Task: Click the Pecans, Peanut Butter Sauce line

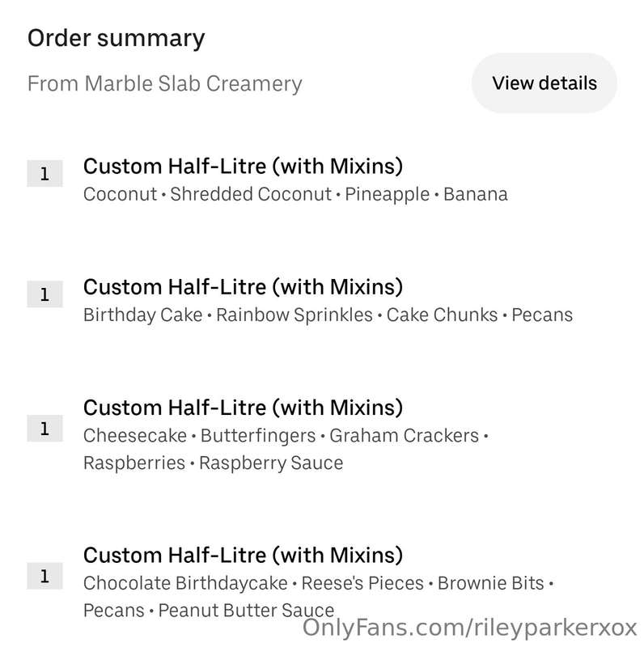Action: [209, 611]
